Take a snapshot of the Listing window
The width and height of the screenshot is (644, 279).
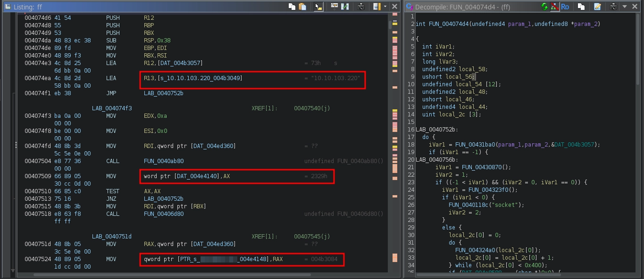[x=361, y=7]
